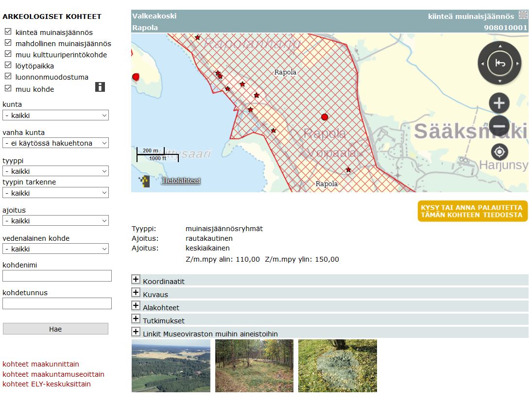Click the yellow feedback button
The image size is (532, 401).
[472, 211]
